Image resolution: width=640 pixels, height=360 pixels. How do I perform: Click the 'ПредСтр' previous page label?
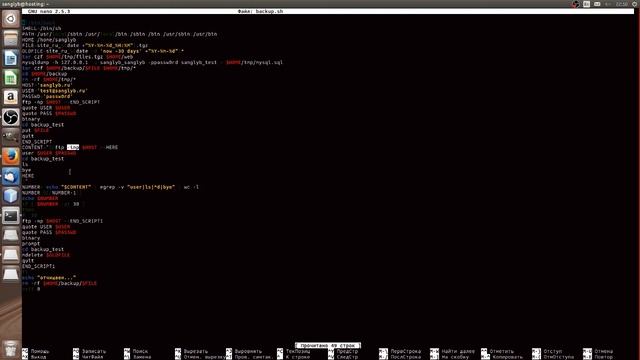[347, 351]
